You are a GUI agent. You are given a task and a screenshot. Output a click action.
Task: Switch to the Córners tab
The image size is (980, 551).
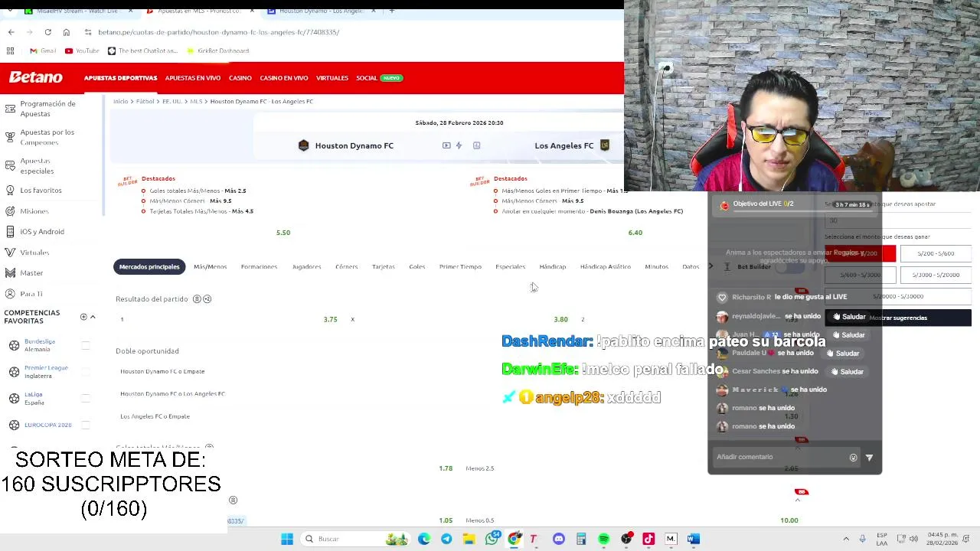(x=346, y=266)
